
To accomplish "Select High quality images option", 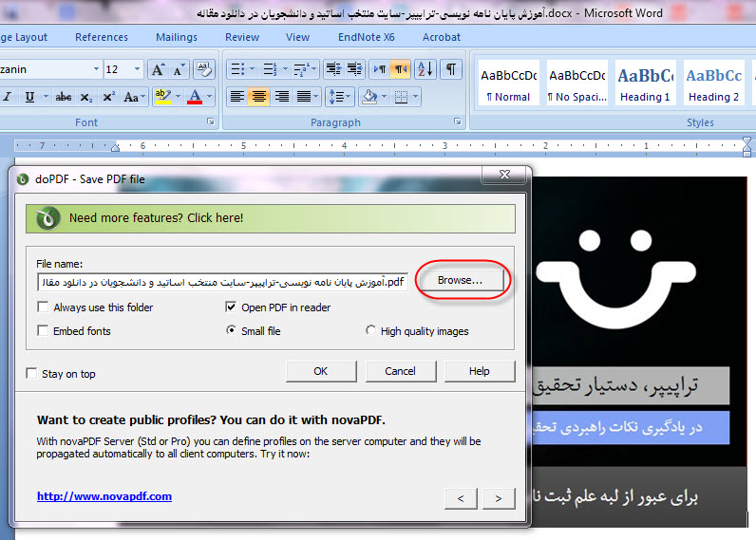I will pyautogui.click(x=371, y=331).
